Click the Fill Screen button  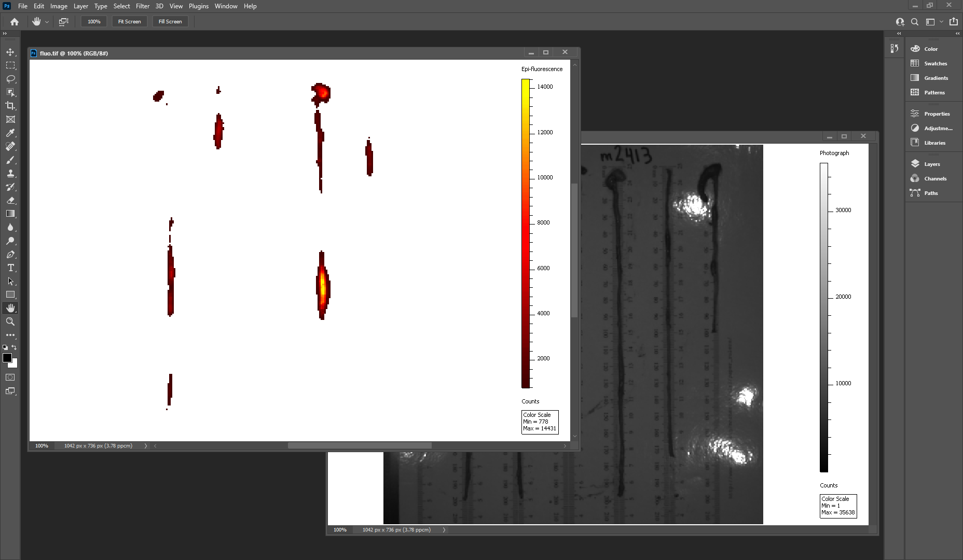pyautogui.click(x=170, y=22)
